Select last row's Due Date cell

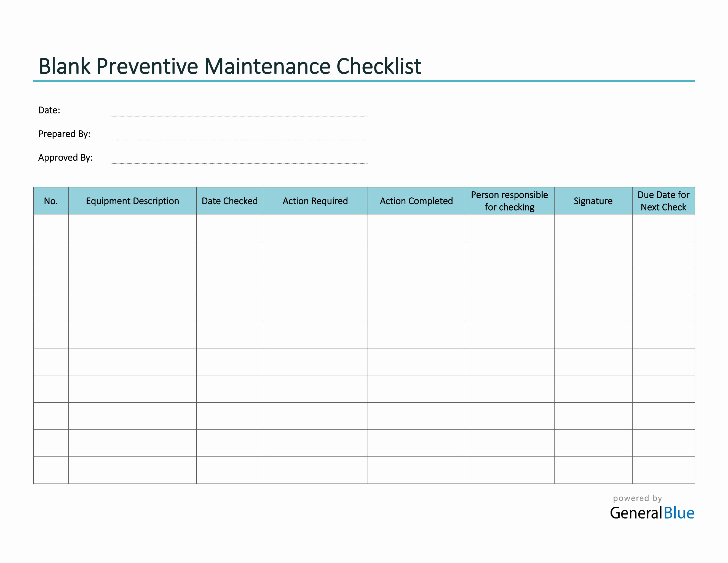pos(663,470)
